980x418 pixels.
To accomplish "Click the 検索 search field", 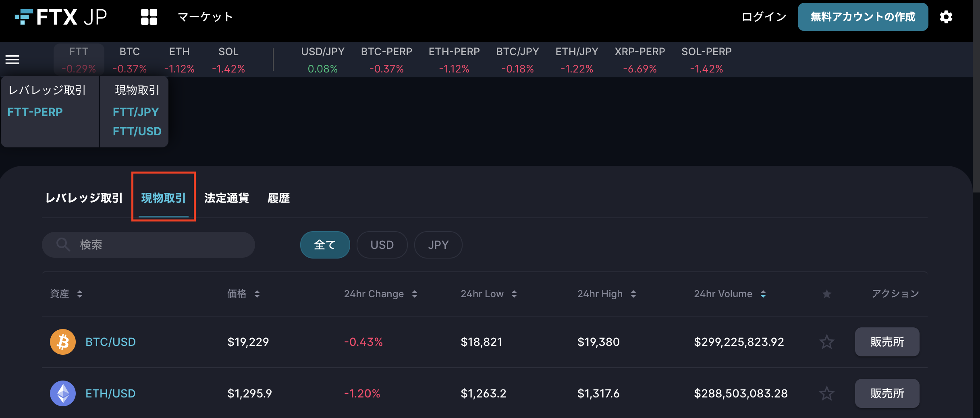I will pos(148,245).
